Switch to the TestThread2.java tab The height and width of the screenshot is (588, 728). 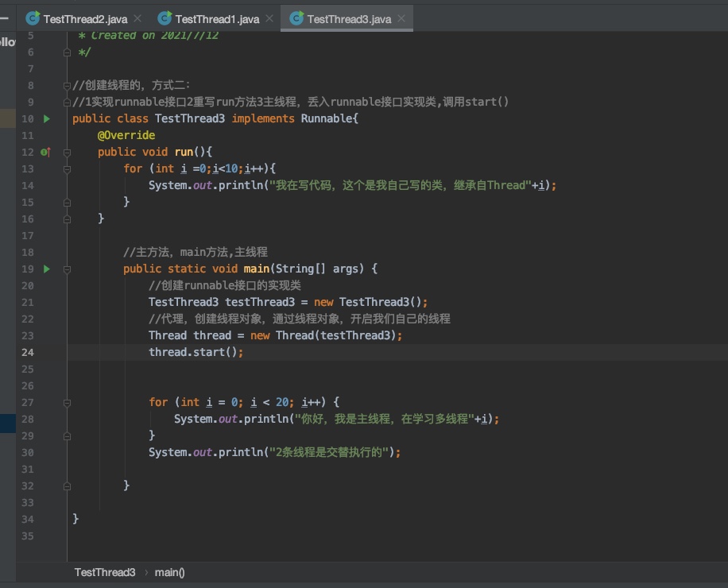[84, 18]
